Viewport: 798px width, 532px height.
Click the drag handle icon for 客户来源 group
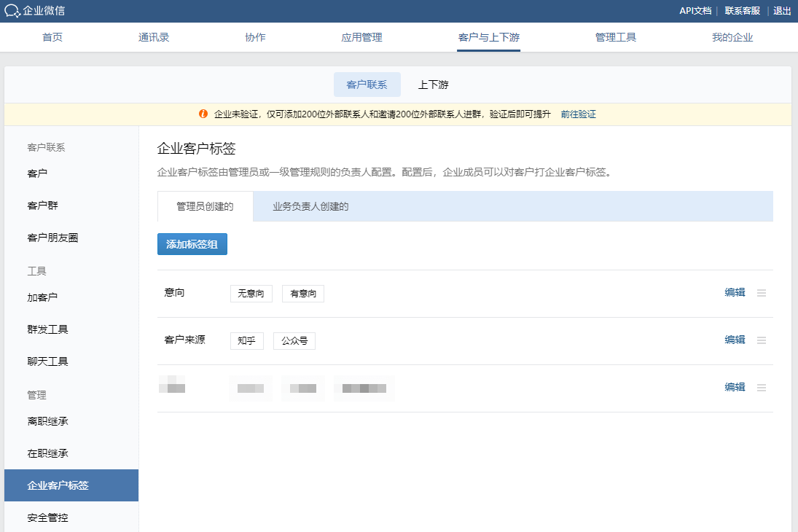coord(762,340)
